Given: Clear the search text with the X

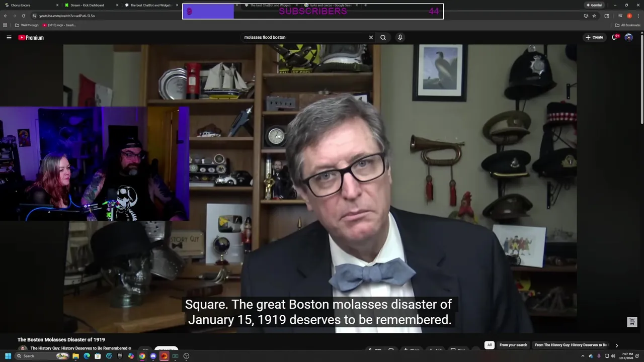Looking at the screenshot, I should point(371,37).
